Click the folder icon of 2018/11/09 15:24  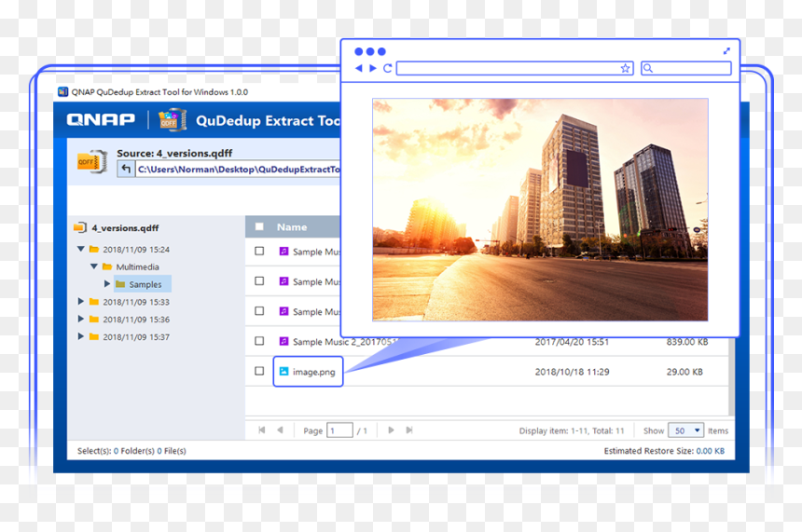click(x=94, y=250)
